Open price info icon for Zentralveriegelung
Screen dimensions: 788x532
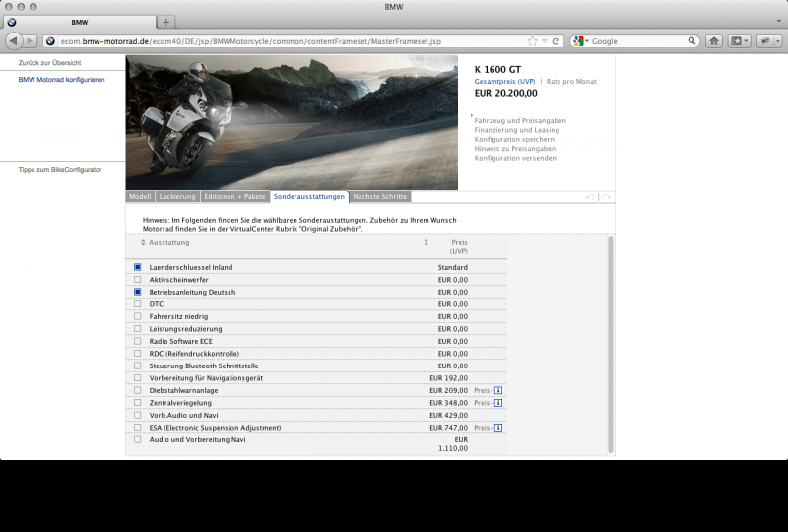click(498, 403)
